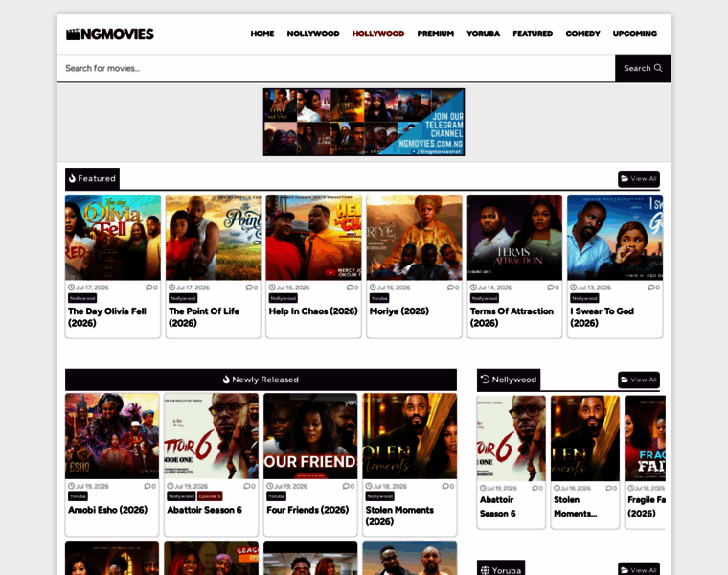This screenshot has width=728, height=575.
Task: Open Stolen Moments poster in Newly Released
Action: click(x=410, y=436)
